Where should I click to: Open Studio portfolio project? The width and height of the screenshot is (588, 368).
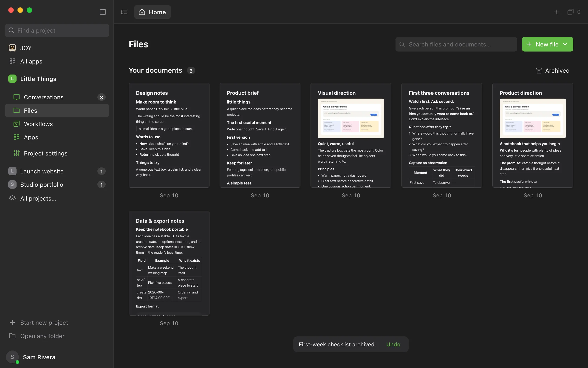pyautogui.click(x=57, y=184)
